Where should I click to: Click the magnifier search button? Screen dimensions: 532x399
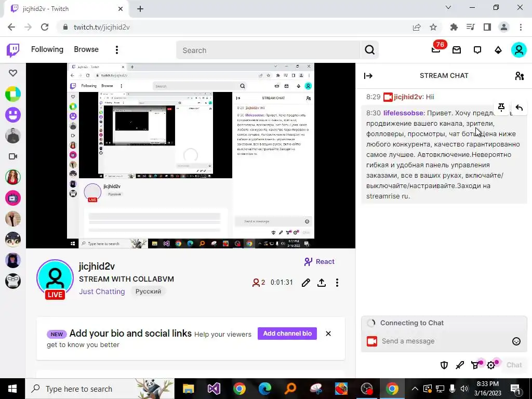370,50
